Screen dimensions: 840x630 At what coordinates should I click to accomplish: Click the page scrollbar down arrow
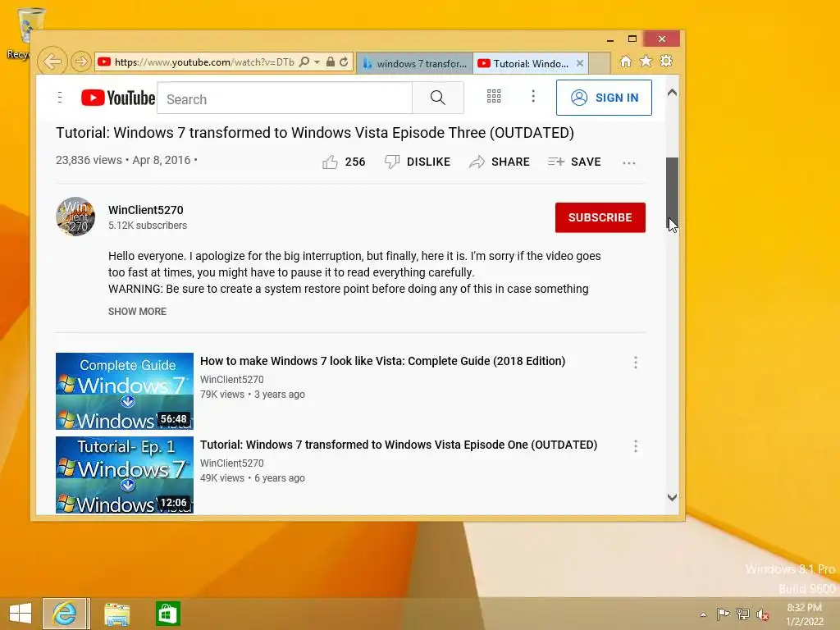[x=672, y=497]
